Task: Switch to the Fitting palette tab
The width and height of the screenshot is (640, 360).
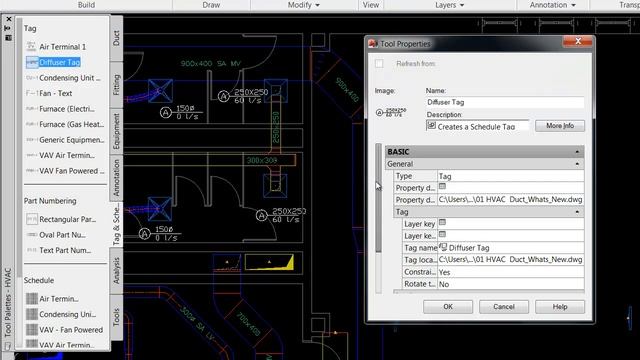Action: (x=116, y=85)
